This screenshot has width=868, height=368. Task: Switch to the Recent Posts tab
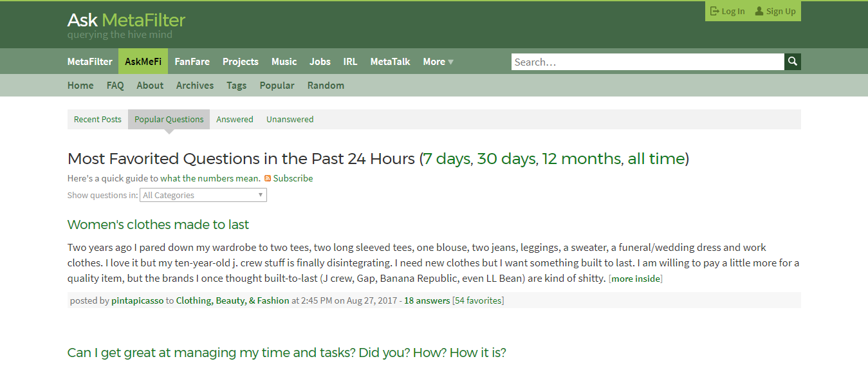click(x=98, y=119)
